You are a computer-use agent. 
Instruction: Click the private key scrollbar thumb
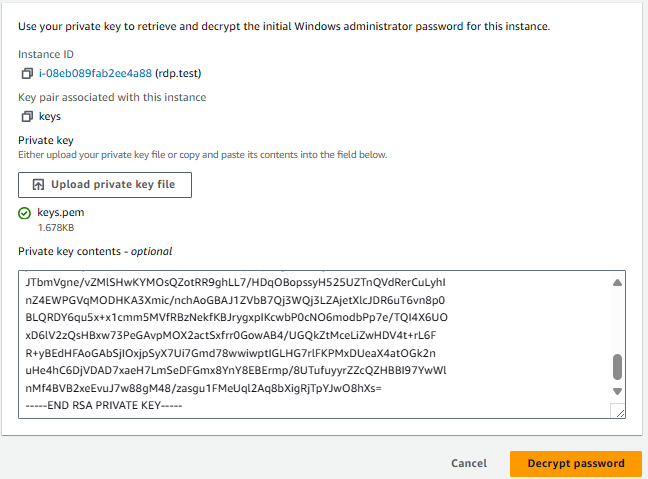617,365
